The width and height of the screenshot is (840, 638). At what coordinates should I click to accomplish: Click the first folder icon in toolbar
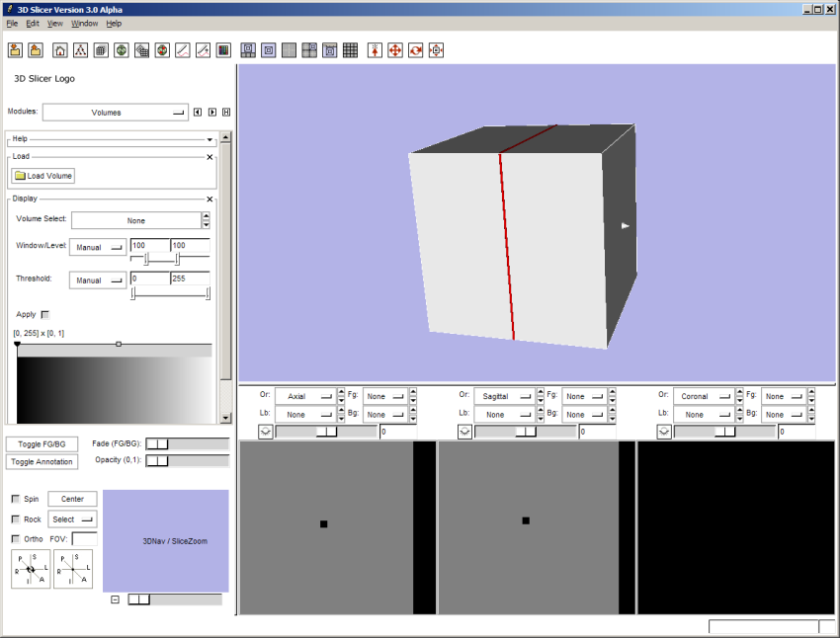click(15, 50)
